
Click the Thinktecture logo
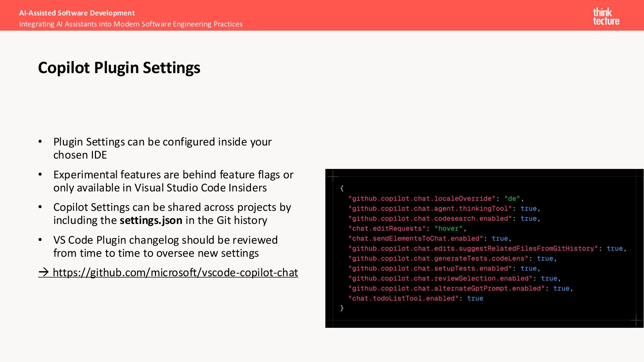pyautogui.click(x=606, y=16)
